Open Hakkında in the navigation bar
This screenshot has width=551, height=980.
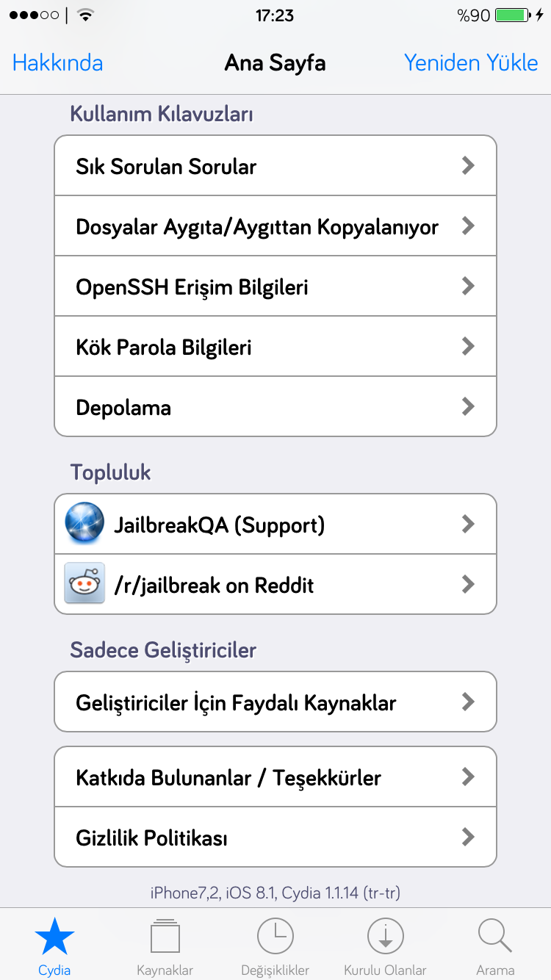(58, 63)
